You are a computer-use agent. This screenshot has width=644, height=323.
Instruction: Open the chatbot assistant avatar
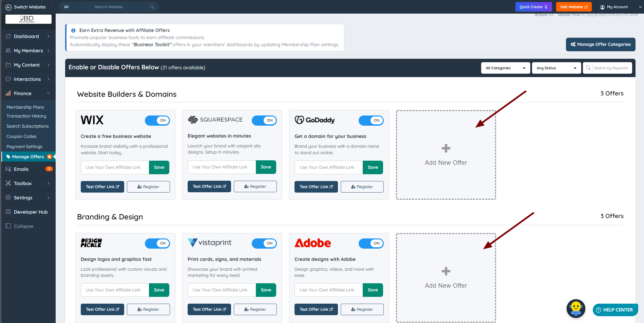click(x=576, y=308)
